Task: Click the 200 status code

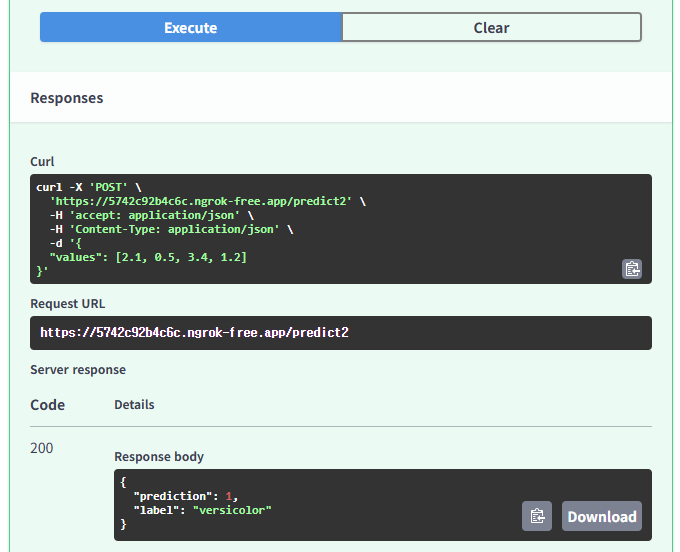Action: click(x=42, y=448)
